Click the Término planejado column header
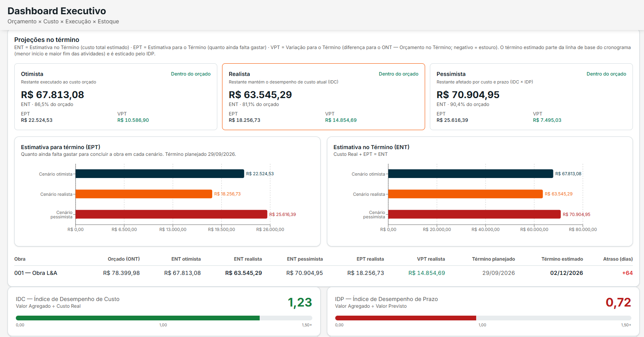Image resolution: width=644 pixels, height=337 pixels. tap(494, 259)
